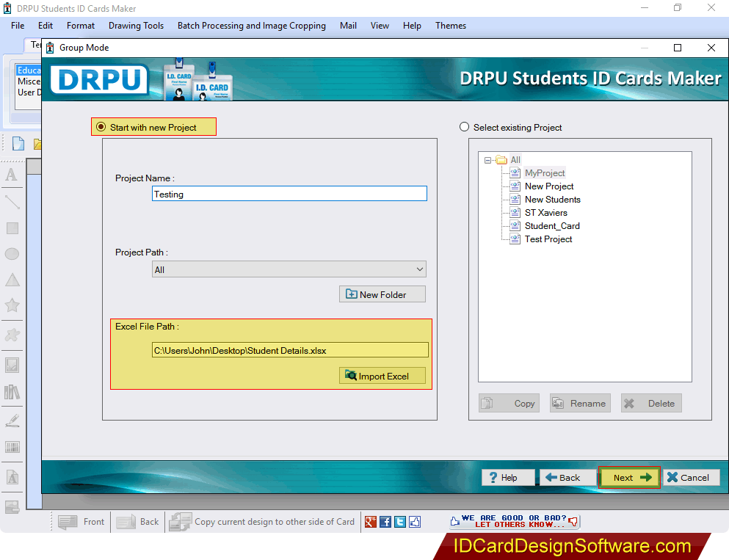Open the Image Library tool
Viewport: 729px width, 560px height.
tap(12, 392)
